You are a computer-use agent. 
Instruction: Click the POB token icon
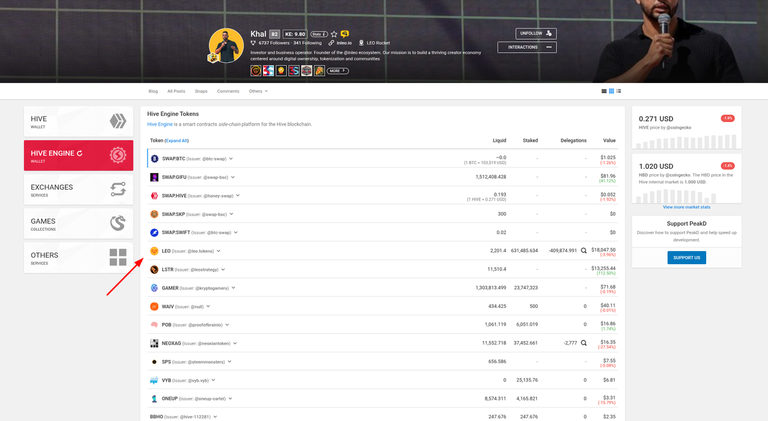coord(154,325)
